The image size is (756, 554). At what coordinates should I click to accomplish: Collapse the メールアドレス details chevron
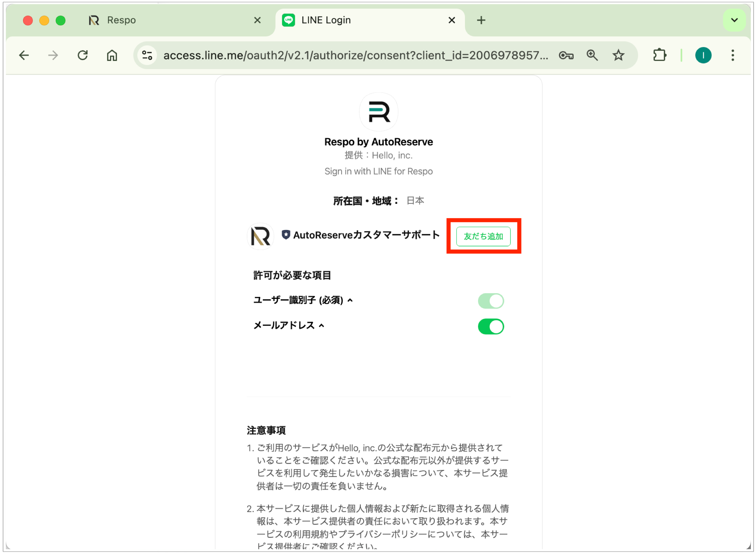pos(321,326)
